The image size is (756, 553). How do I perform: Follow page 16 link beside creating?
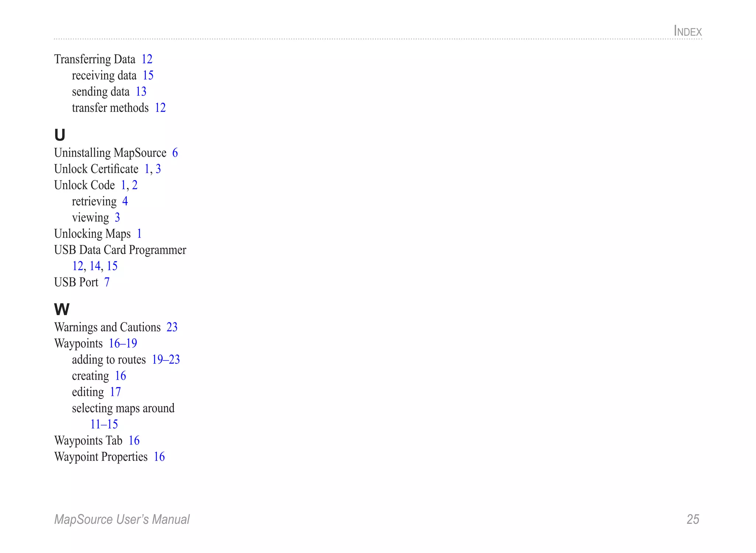click(120, 376)
